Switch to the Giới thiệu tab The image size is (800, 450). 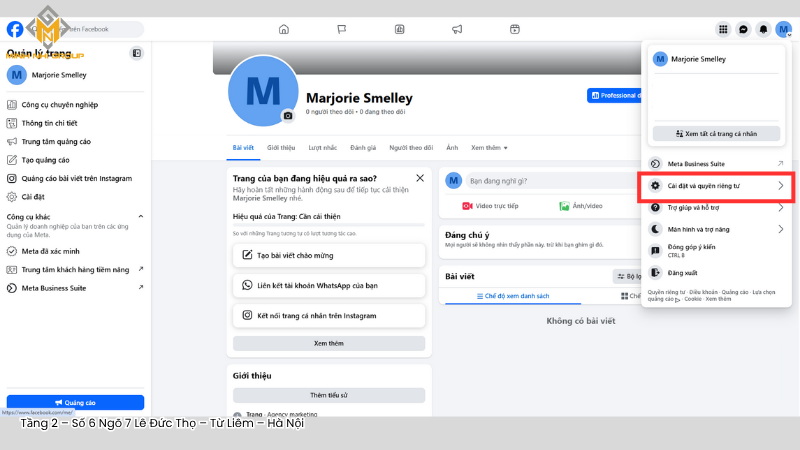pos(281,147)
